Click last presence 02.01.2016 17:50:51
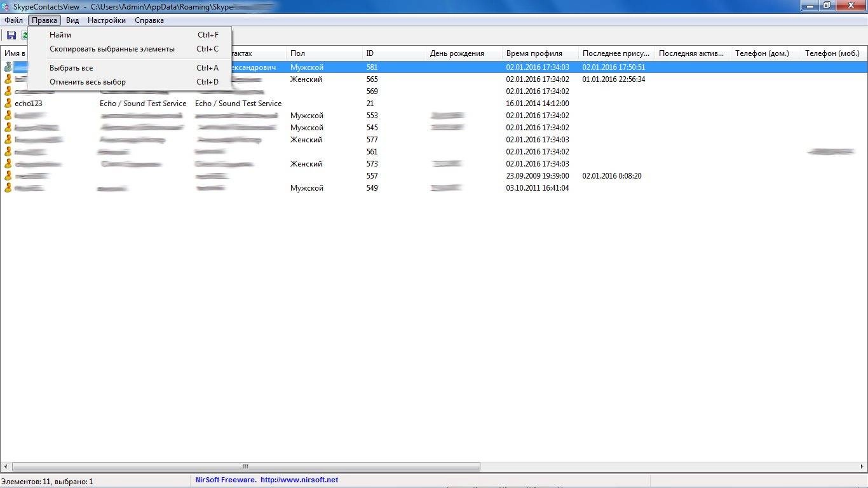Screen dimensions: 868x488 [614, 67]
